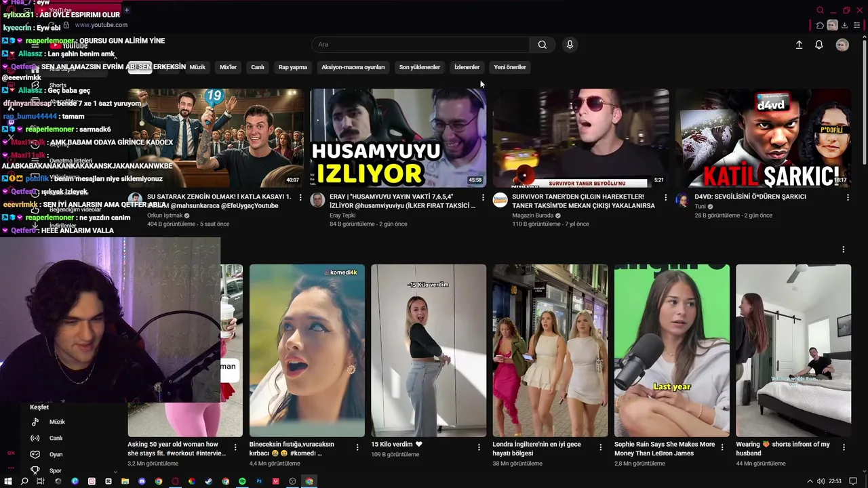Open the Shorts shelf three-dot menu
This screenshot has height=488, width=868.
click(x=843, y=249)
